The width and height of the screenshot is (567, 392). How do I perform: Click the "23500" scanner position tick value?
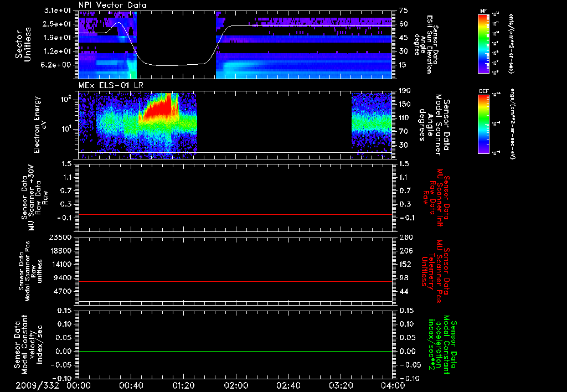[x=61, y=237]
